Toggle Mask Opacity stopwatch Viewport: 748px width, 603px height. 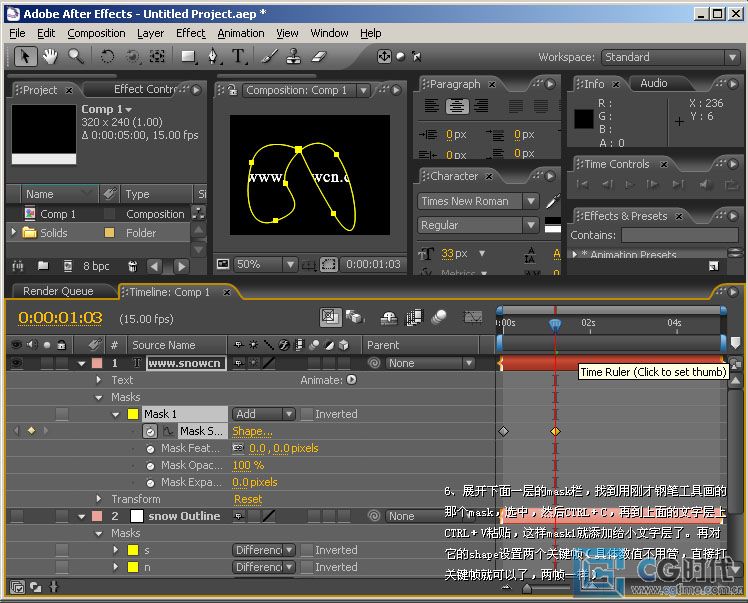(x=150, y=466)
